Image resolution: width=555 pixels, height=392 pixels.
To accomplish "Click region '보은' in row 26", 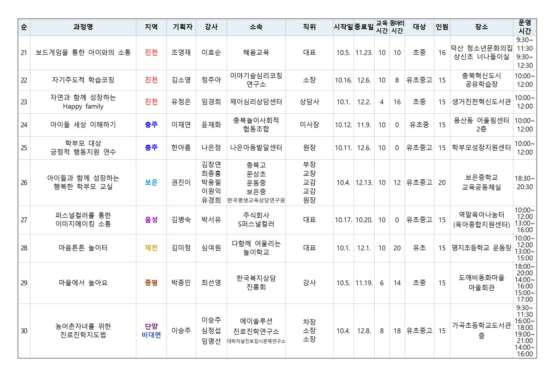I will click(x=151, y=182).
